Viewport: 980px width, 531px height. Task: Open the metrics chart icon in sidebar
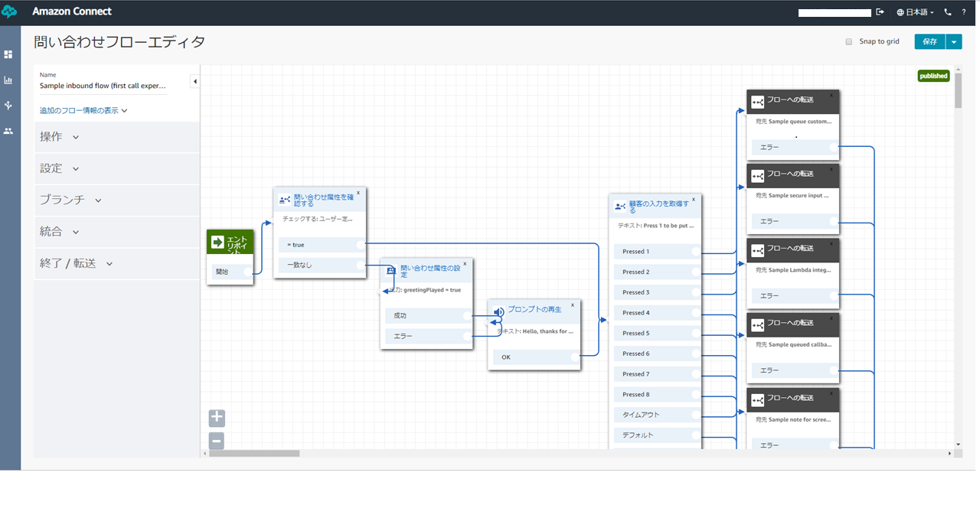[8, 80]
